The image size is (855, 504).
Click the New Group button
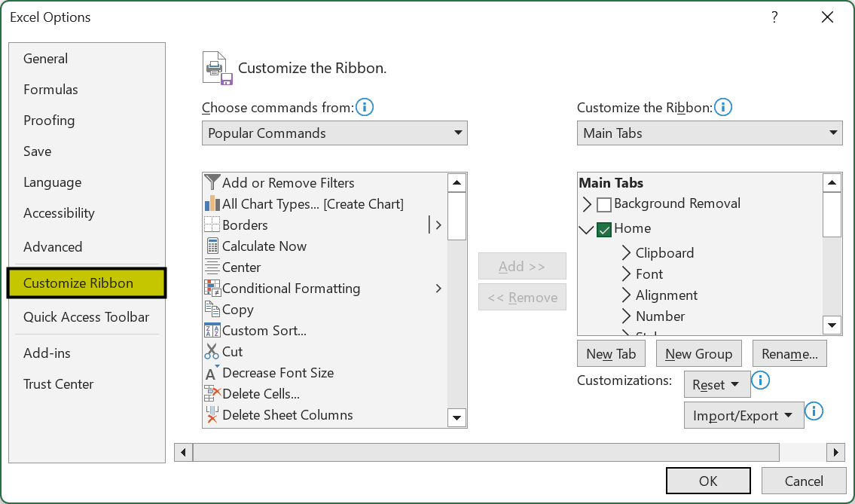pos(698,354)
